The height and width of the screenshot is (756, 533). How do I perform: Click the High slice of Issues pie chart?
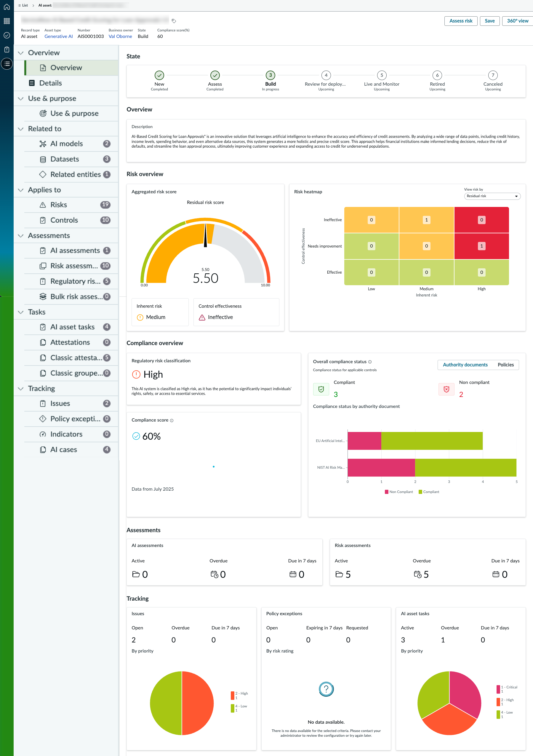point(198,703)
